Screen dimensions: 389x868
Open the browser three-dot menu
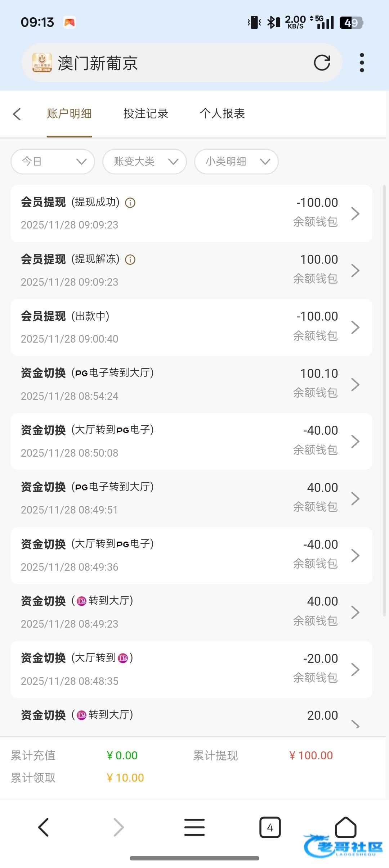pyautogui.click(x=362, y=63)
